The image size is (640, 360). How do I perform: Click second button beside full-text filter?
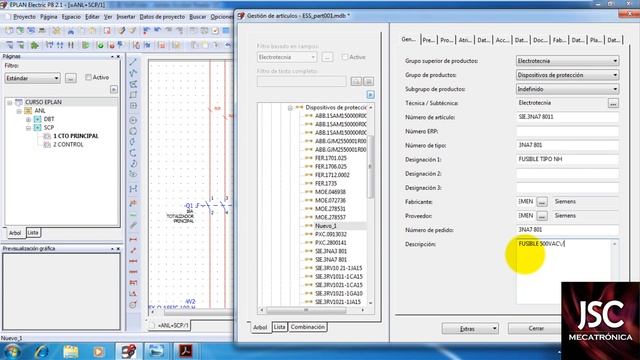(368, 81)
